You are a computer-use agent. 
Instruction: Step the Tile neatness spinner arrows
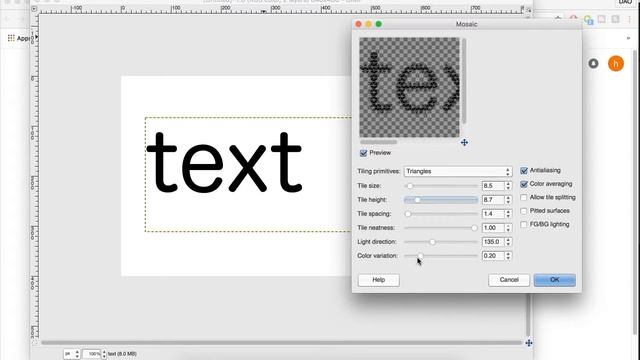coord(508,228)
